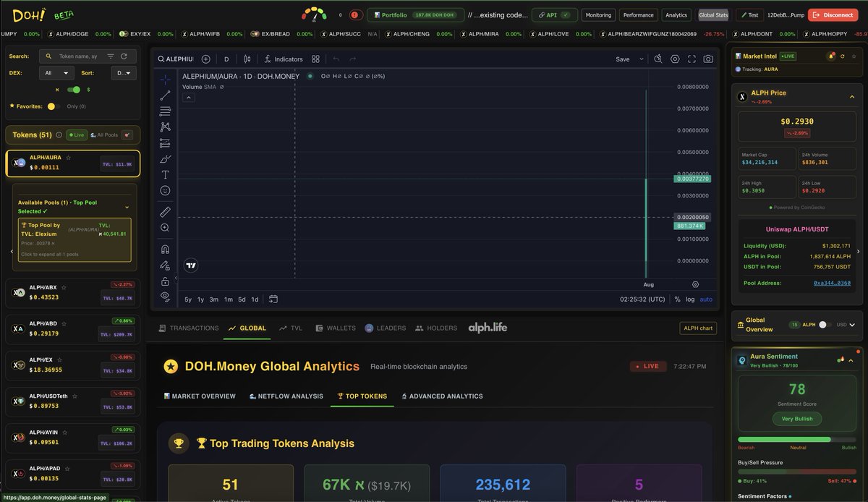Select the ADVANCED ANALYTICS tab
This screenshot has width=868, height=502.
pos(442,396)
